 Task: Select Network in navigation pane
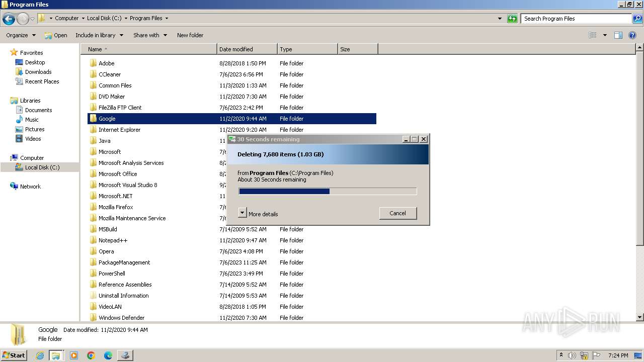(x=30, y=187)
